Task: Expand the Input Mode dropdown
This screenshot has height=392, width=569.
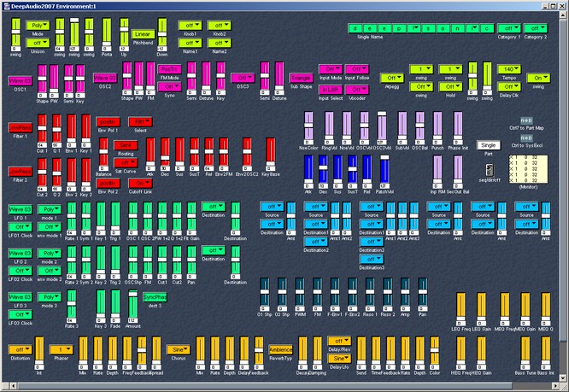Action: [331, 69]
